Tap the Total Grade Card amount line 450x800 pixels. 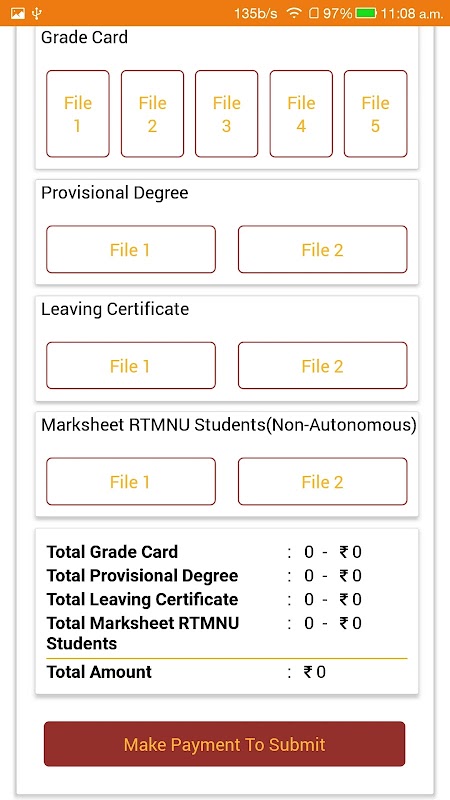[204, 552]
